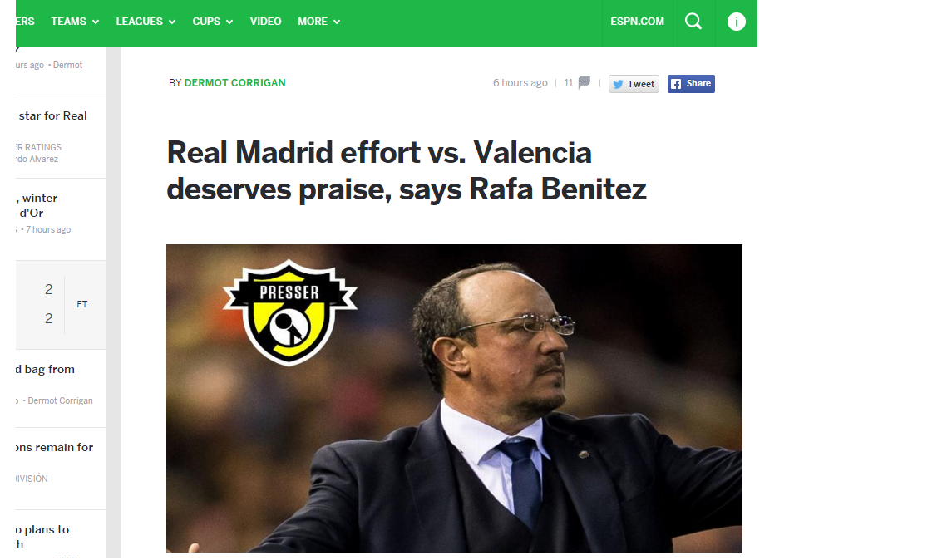
Task: Open sidebar story 'star for Real'
Action: [x=53, y=115]
